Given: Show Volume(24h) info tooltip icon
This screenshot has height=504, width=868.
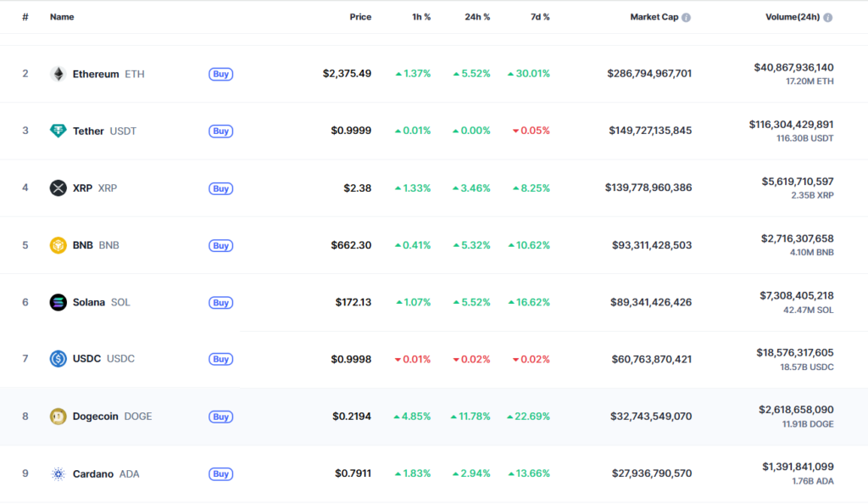Looking at the screenshot, I should (828, 18).
